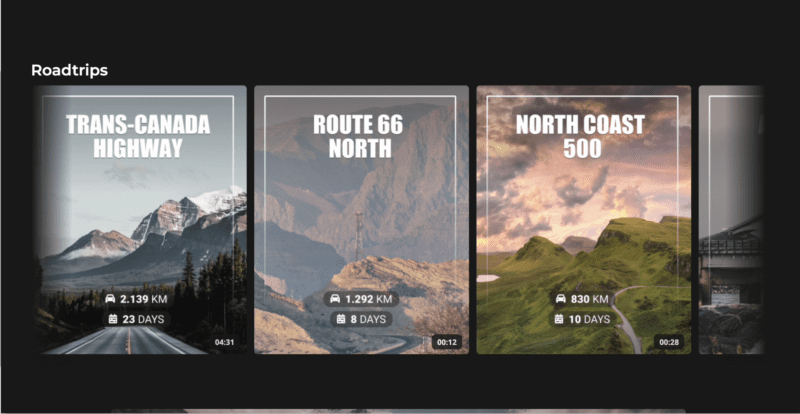
Task: Click the 830 KM distance pill
Action: click(582, 299)
